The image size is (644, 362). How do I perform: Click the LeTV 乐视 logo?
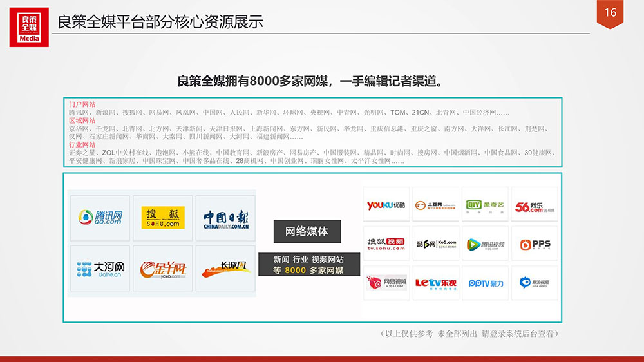435,282
